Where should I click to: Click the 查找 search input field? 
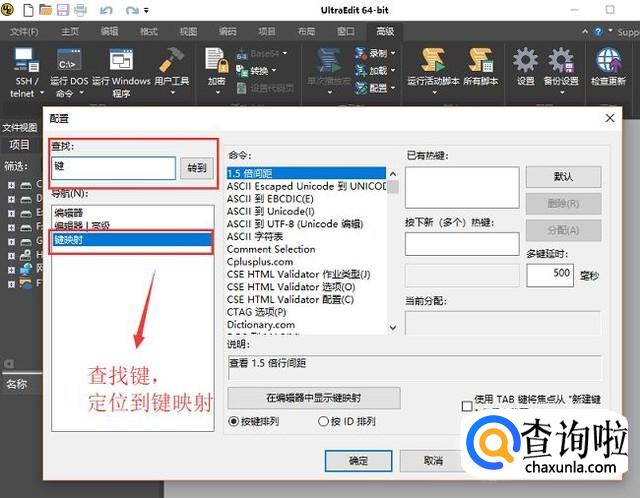coord(113,168)
